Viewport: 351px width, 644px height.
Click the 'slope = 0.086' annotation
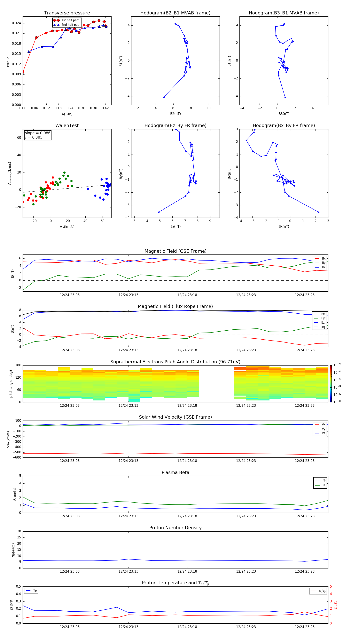click(x=38, y=133)
